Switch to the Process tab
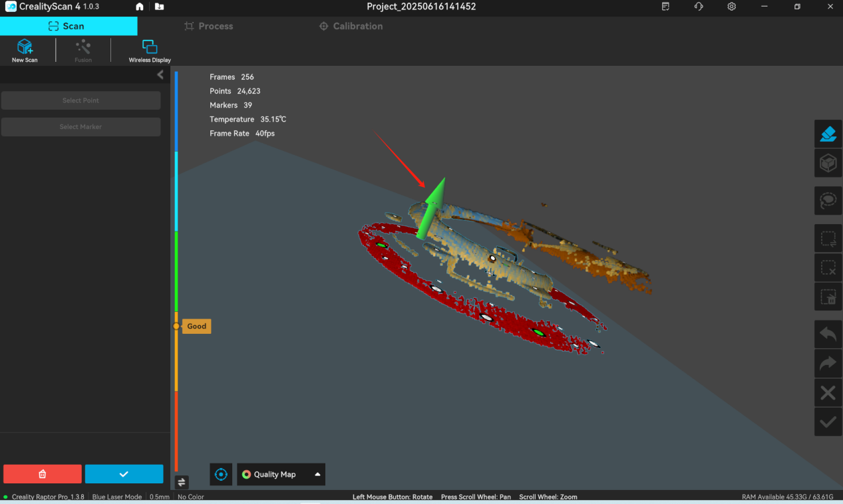Screen dimensions: 843x504 (x=208, y=26)
